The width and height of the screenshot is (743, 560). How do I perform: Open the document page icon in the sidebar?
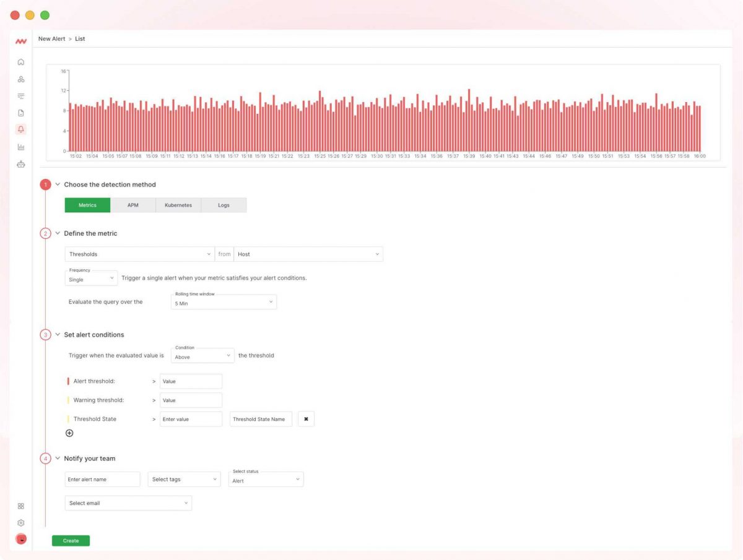21,113
